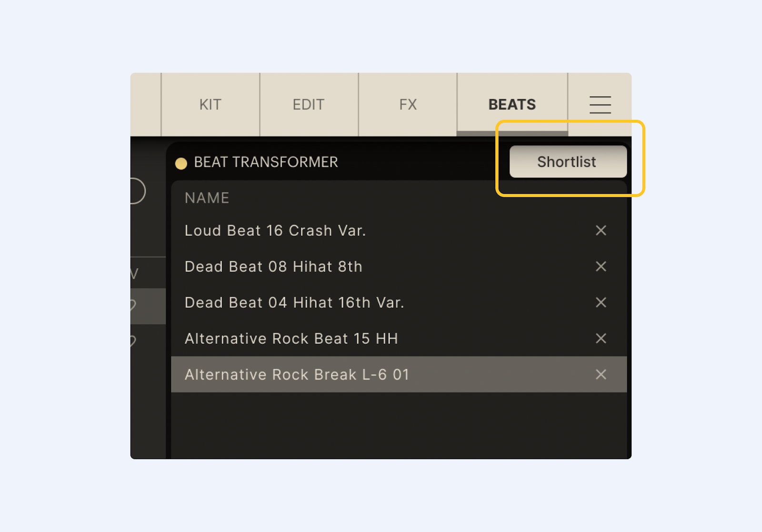The height and width of the screenshot is (532, 762).
Task: Click the yellow Beat Transformer indicator dot
Action: pos(181,163)
